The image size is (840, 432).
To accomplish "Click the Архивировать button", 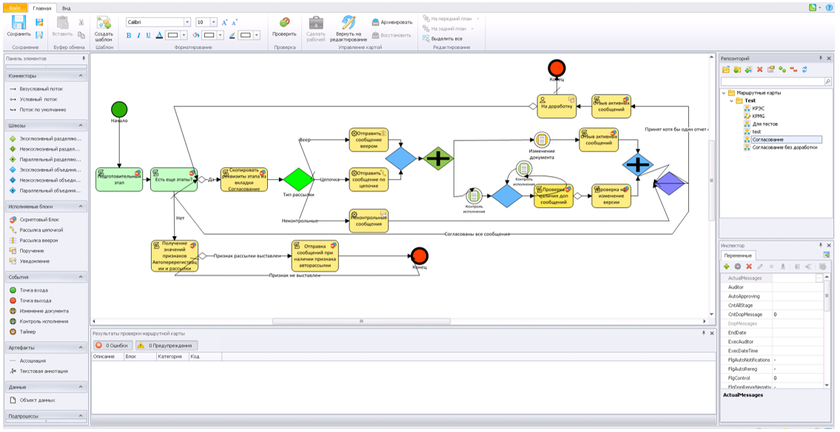I will [x=392, y=21].
